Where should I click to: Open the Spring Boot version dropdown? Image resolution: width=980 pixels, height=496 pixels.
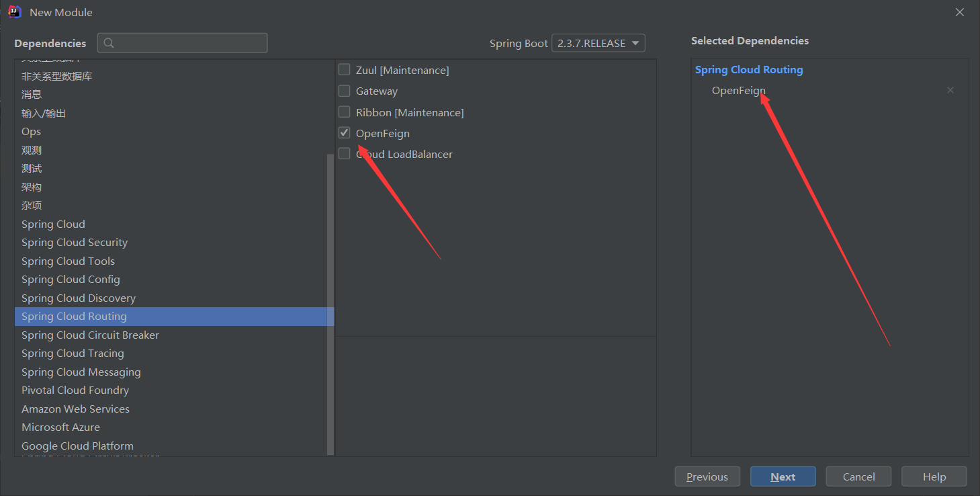pos(598,43)
